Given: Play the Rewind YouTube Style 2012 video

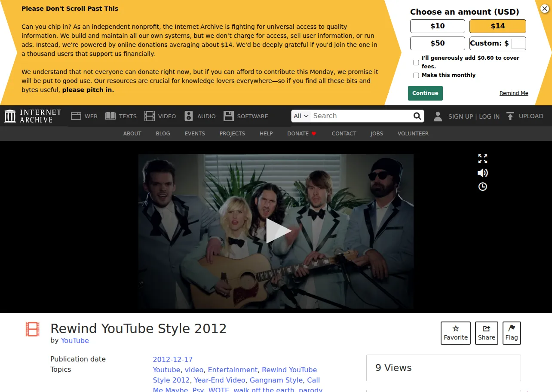Looking at the screenshot, I should coord(278,231).
